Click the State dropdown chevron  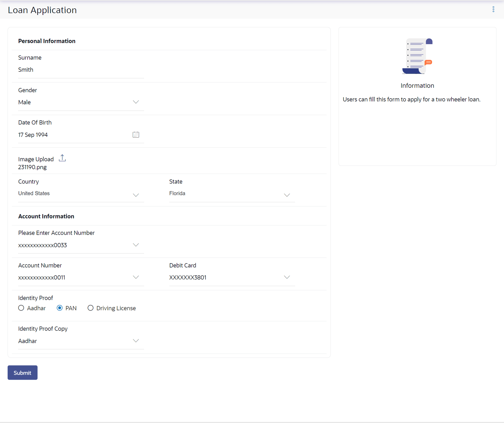coord(287,195)
